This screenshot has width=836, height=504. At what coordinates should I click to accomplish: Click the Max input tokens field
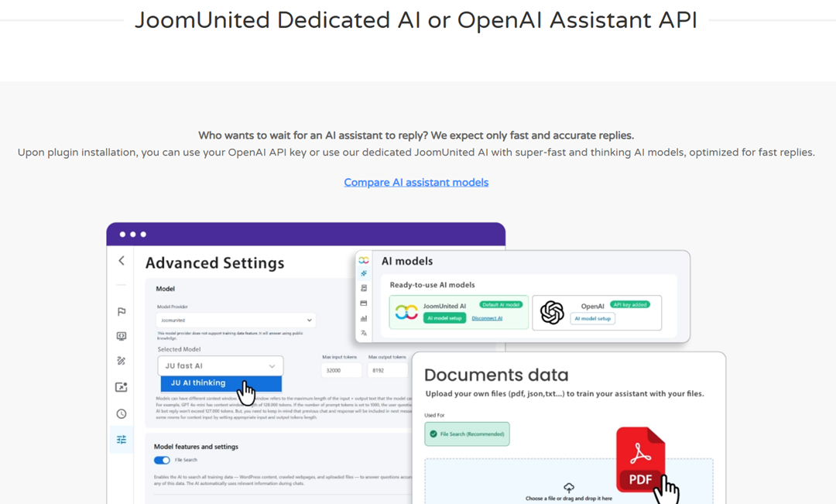tap(338, 371)
